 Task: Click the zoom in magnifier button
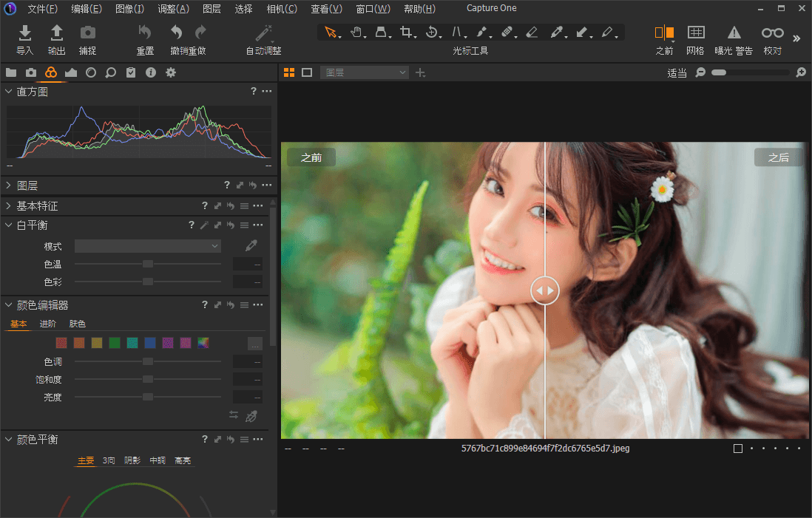[801, 72]
